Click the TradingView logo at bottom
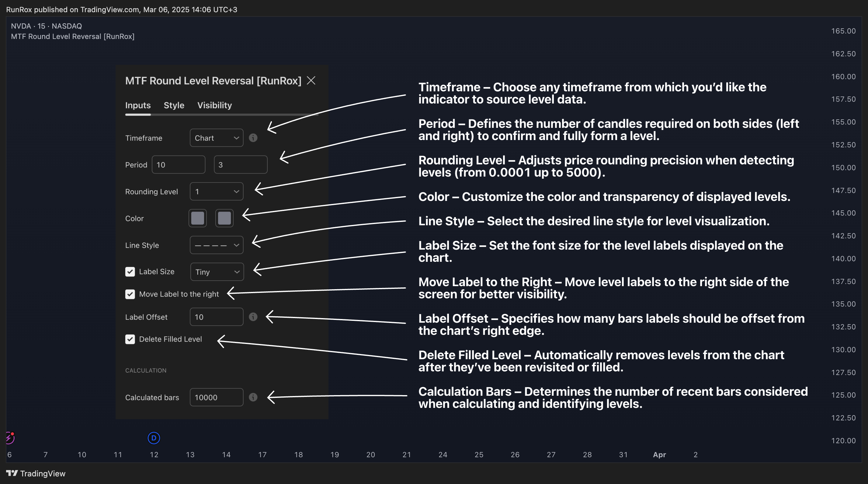The height and width of the screenshot is (484, 868). point(36,474)
